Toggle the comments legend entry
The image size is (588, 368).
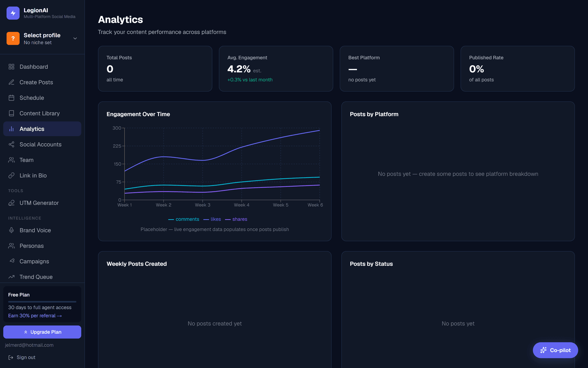[184, 219]
